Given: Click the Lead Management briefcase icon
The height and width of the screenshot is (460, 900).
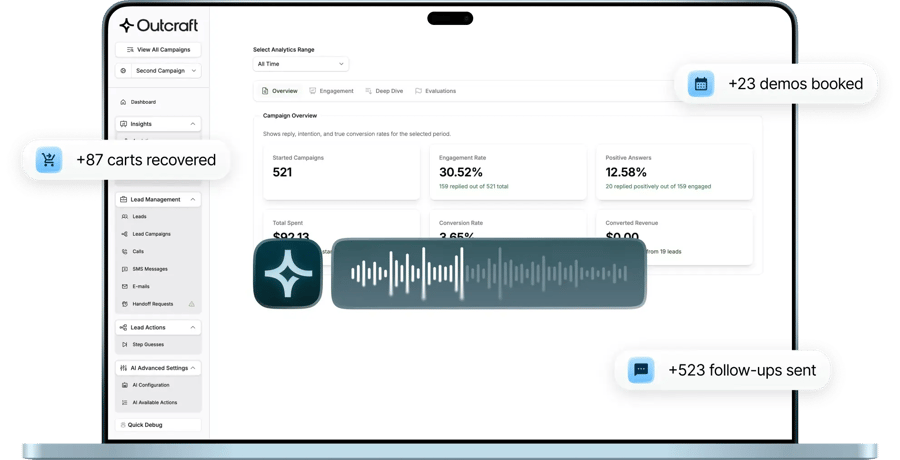Looking at the screenshot, I should click(123, 199).
